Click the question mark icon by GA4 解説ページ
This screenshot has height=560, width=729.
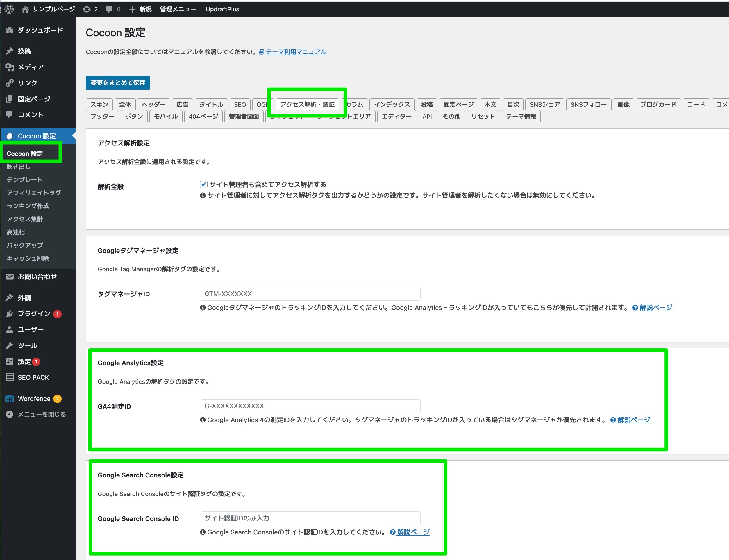pos(613,420)
